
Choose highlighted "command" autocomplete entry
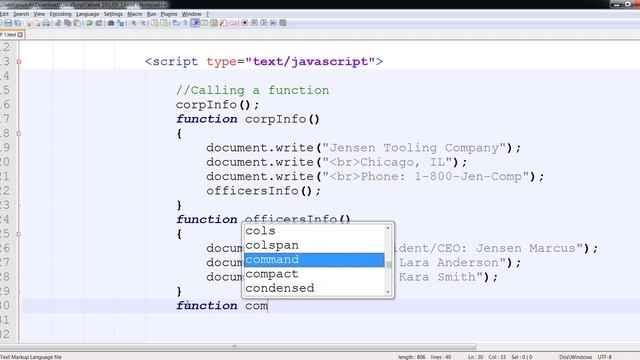click(314, 260)
